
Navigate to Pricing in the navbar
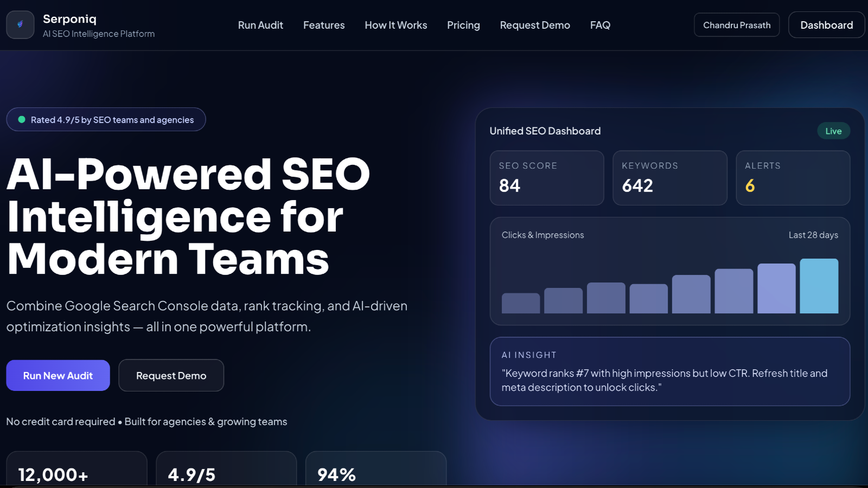(x=463, y=25)
